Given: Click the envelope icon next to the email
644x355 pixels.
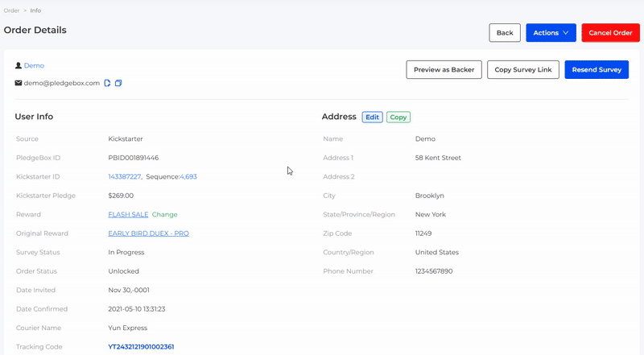Looking at the screenshot, I should pos(19,83).
